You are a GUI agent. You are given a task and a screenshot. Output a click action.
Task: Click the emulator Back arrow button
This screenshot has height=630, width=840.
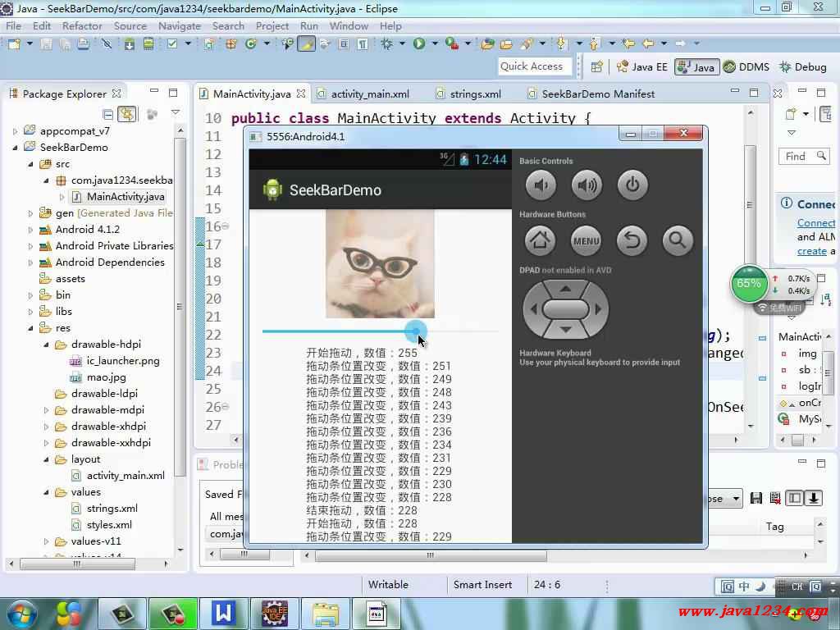click(632, 240)
